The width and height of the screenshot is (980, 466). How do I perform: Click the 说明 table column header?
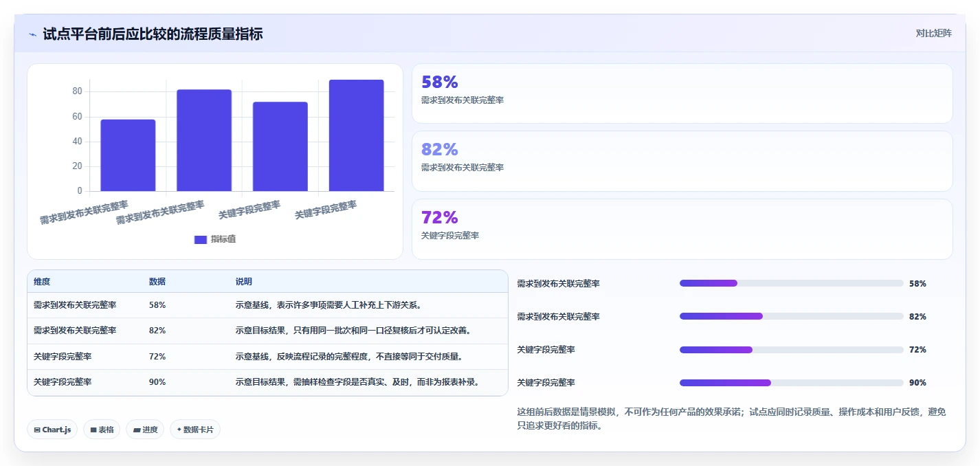point(243,282)
